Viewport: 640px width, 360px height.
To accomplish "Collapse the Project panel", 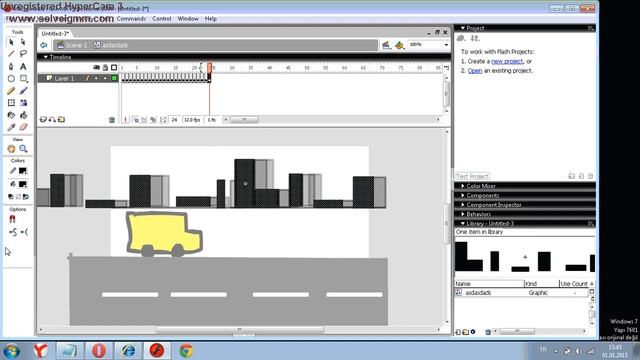I will pyautogui.click(x=462, y=28).
